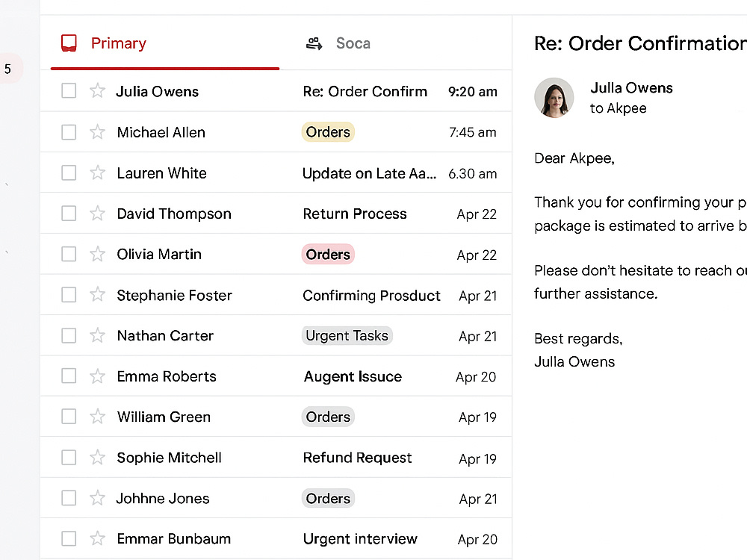Click sender name Sophie Mitchell

pyautogui.click(x=169, y=458)
